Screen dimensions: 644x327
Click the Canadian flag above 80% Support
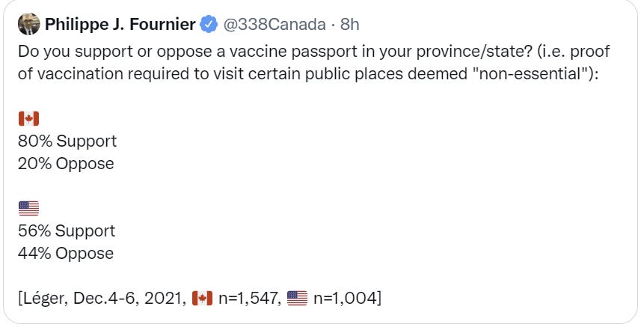click(28, 118)
